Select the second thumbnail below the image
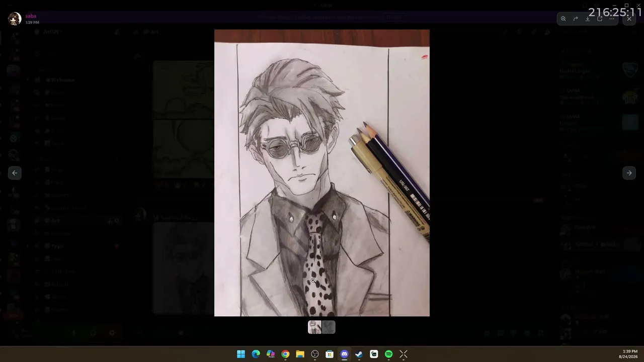644x362 pixels. click(329, 327)
